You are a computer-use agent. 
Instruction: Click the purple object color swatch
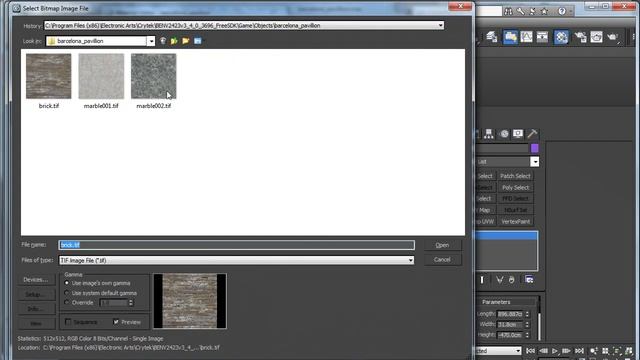[x=535, y=148]
